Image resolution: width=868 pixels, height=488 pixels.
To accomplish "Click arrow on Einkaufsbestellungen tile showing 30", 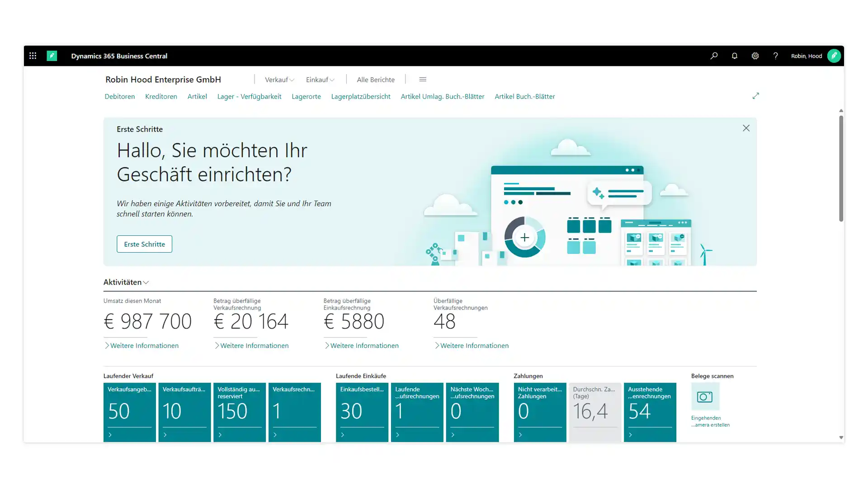I will point(342,435).
